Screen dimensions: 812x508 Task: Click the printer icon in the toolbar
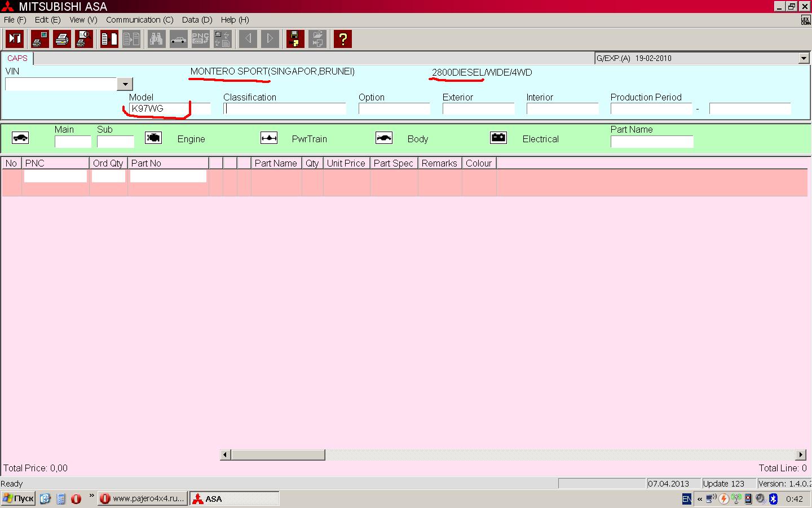(62, 39)
